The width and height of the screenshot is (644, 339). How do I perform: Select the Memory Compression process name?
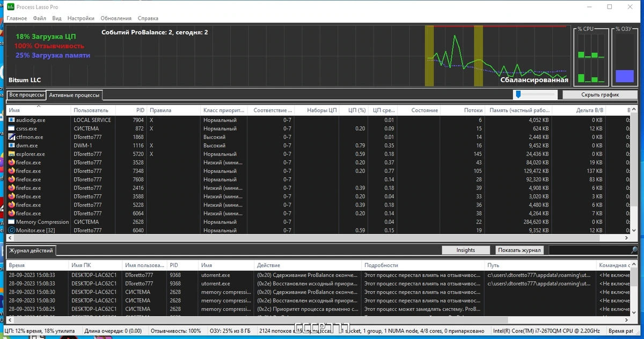42,222
